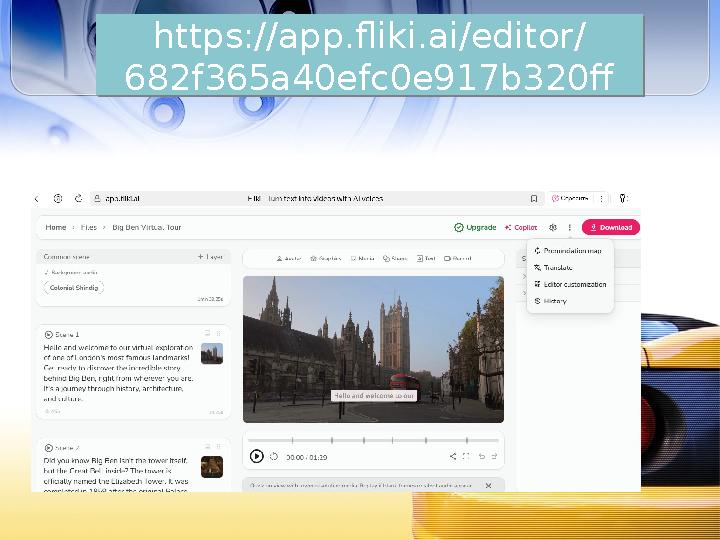This screenshot has height=540, width=720.
Task: Click the Scene 1 narration text
Action: tap(118, 373)
